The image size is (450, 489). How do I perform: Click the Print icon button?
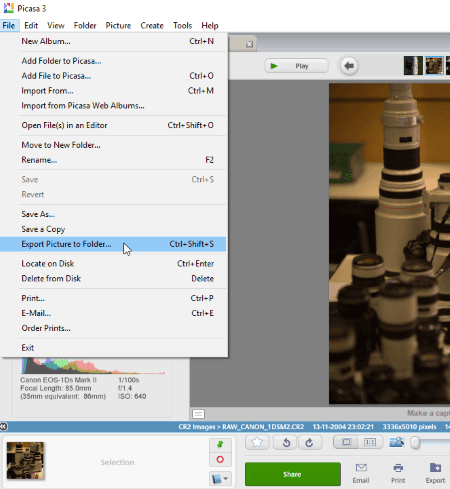click(x=398, y=473)
